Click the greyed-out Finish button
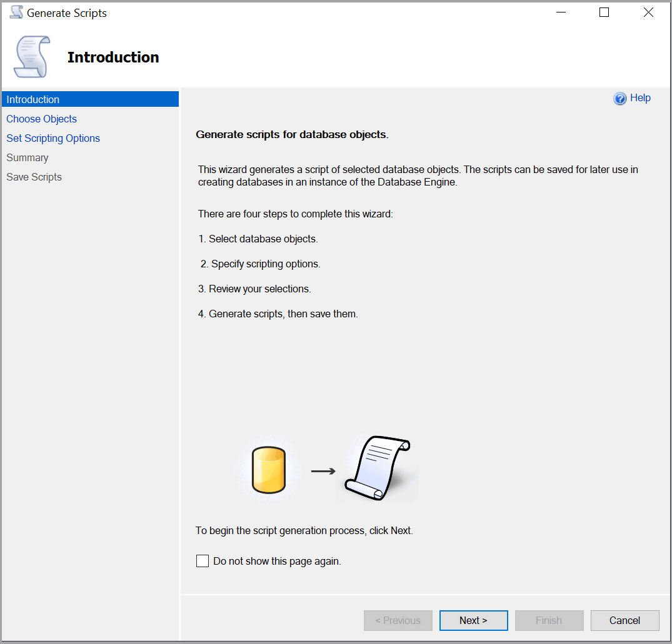The height and width of the screenshot is (644, 672). point(549,620)
